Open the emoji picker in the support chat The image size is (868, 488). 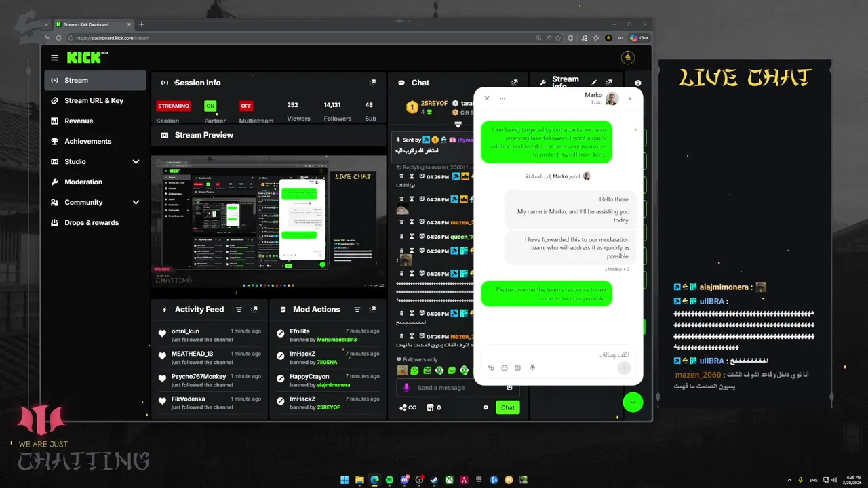click(505, 368)
